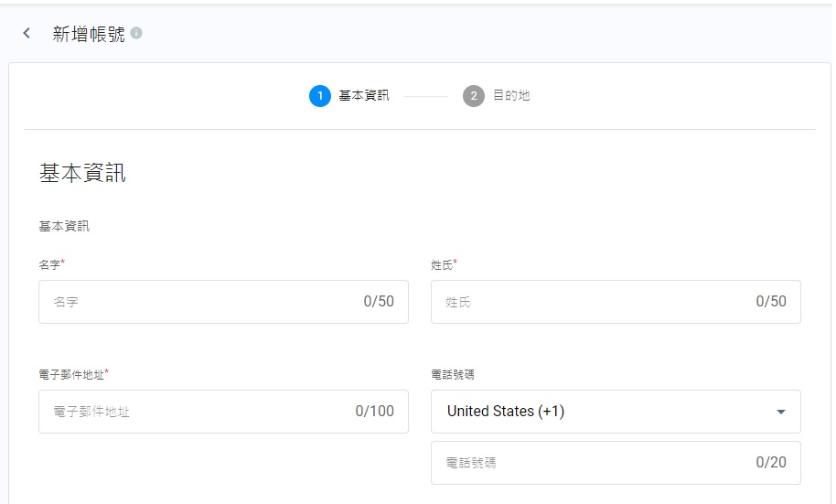Click the 姓氏 field label above input

443,264
